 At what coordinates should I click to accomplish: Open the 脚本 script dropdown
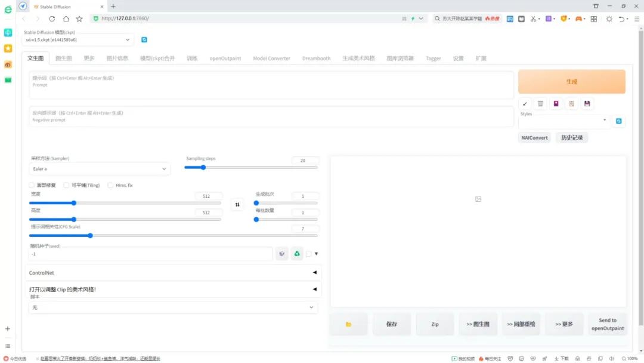(x=173, y=307)
